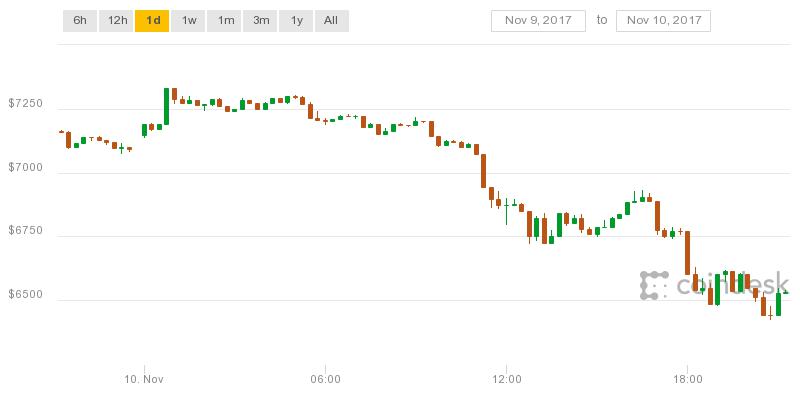Show All price history
The height and width of the screenshot is (400, 800).
332,20
